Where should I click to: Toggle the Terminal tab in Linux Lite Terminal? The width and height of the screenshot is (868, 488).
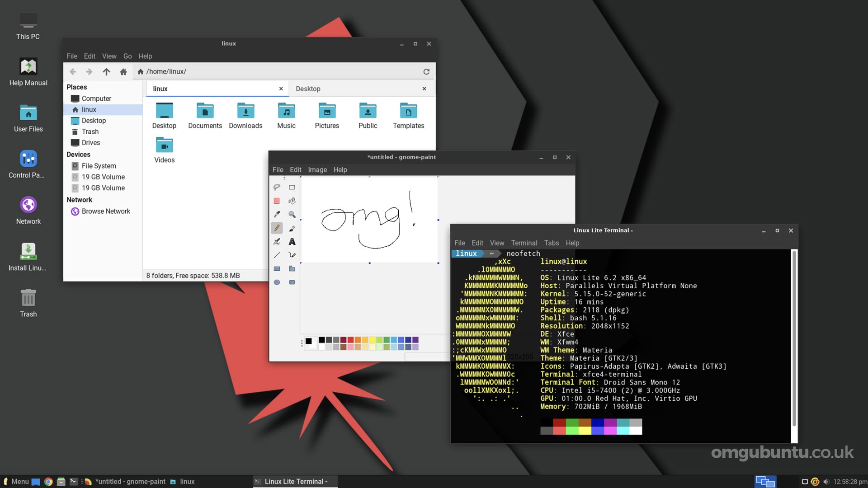point(523,243)
